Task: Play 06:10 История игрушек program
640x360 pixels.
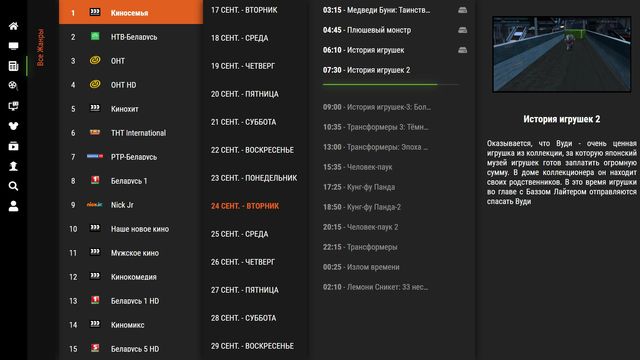Action: tap(363, 50)
